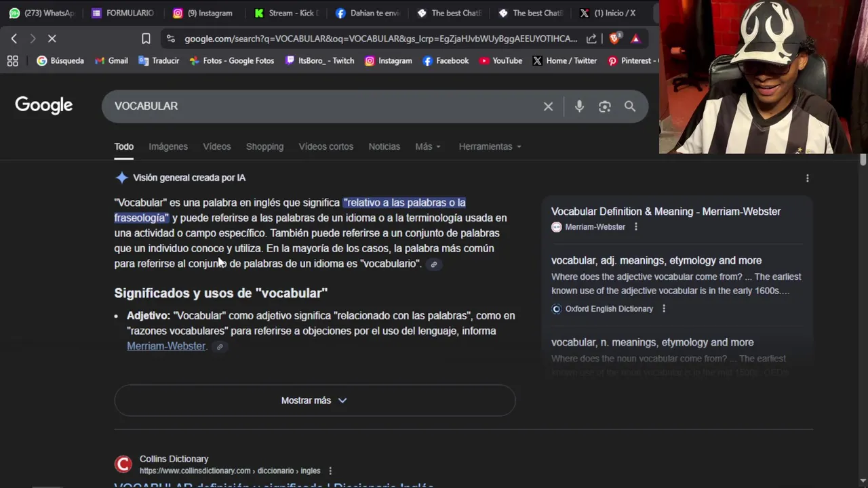Switch to the Noticias tab
868x488 pixels.
(x=384, y=146)
